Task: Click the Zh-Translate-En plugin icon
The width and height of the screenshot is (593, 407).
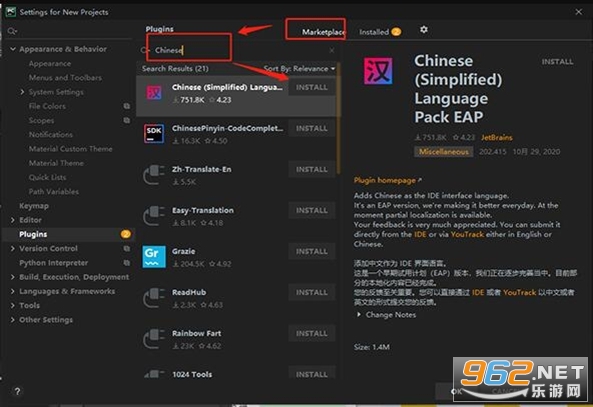Action: (154, 174)
